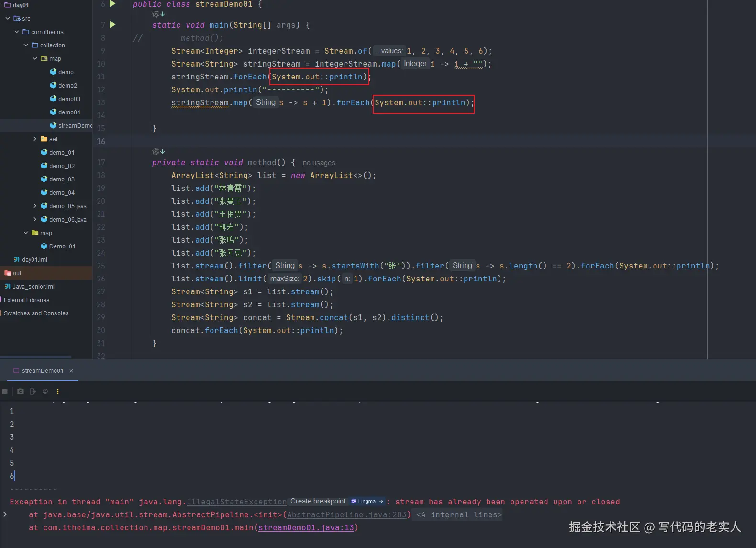Click the project tree horizontal scrollbar
756x548 pixels.
[x=36, y=357]
